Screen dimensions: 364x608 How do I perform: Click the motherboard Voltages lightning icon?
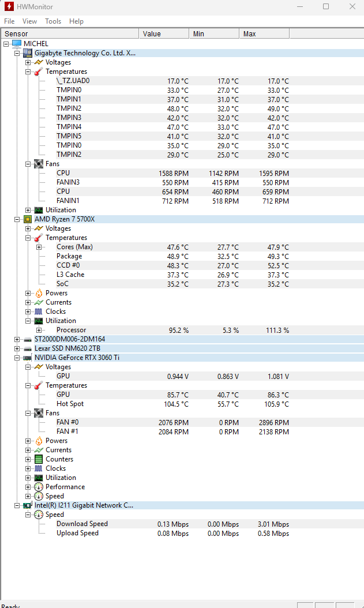tap(39, 62)
